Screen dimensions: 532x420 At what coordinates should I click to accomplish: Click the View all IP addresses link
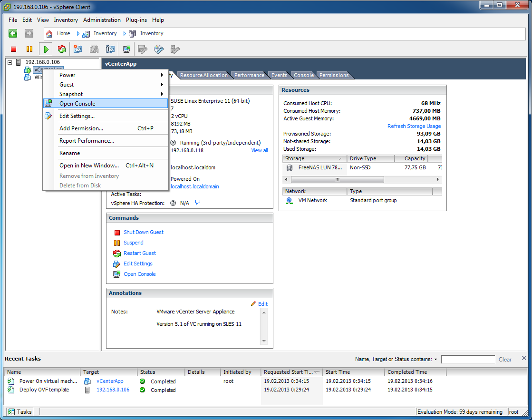(260, 150)
